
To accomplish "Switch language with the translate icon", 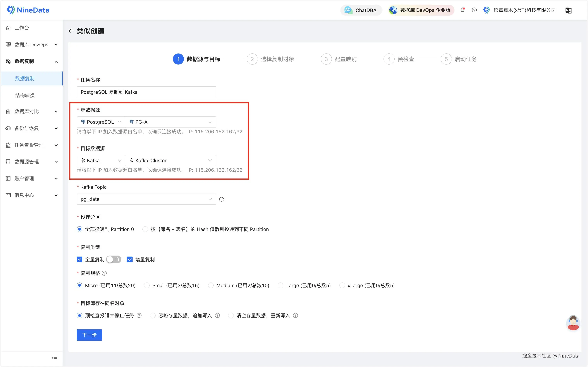I will point(568,10).
